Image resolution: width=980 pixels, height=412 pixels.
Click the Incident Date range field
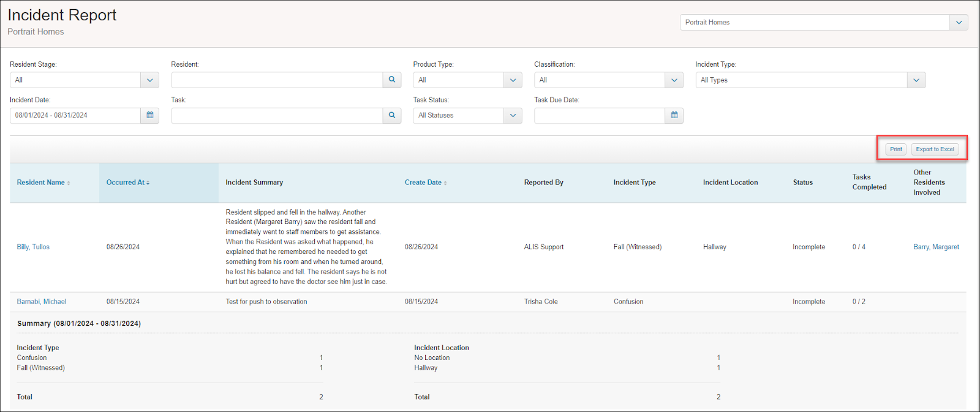coord(75,115)
